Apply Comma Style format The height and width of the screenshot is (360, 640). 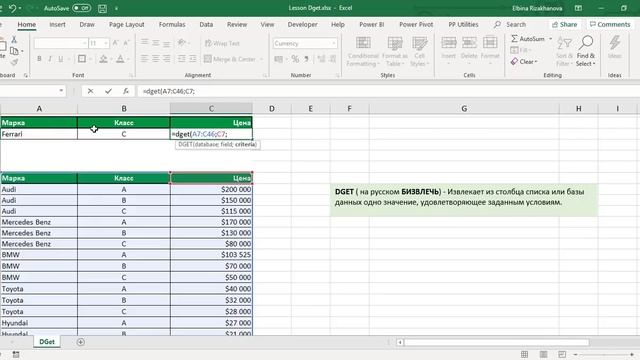point(306,59)
